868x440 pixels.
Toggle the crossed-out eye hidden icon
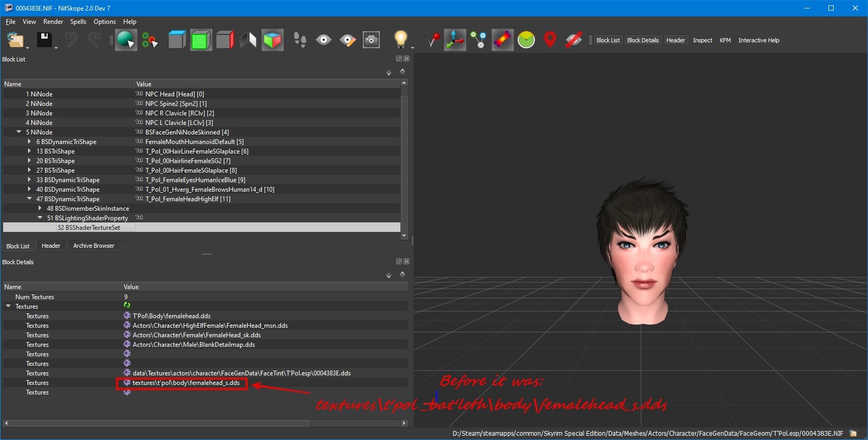tap(574, 40)
